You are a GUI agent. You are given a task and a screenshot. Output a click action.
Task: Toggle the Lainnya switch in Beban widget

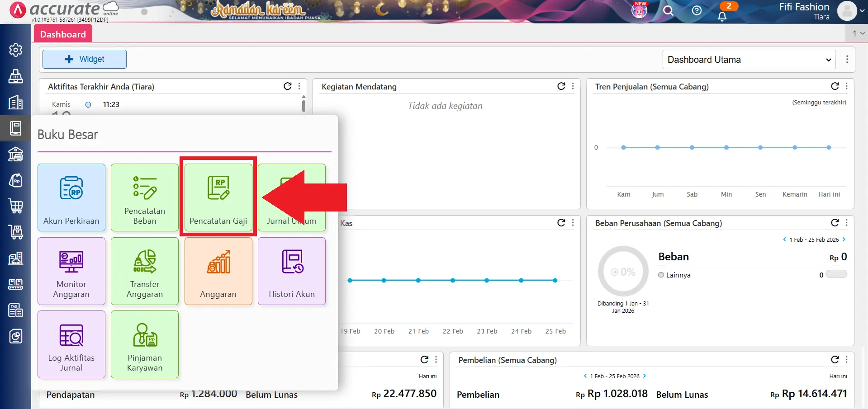836,274
